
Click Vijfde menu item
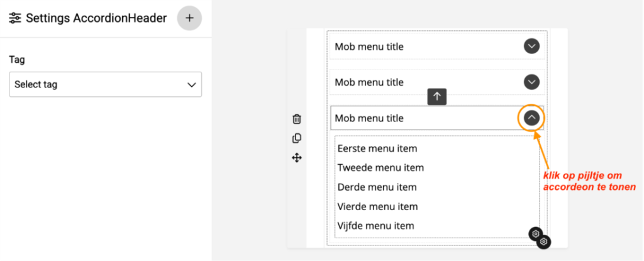pos(375,226)
